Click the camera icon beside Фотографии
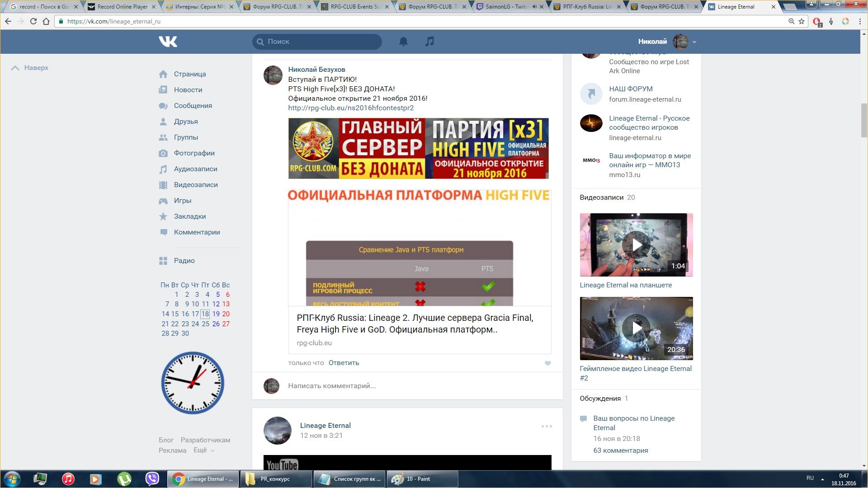The image size is (868, 488). click(x=163, y=153)
